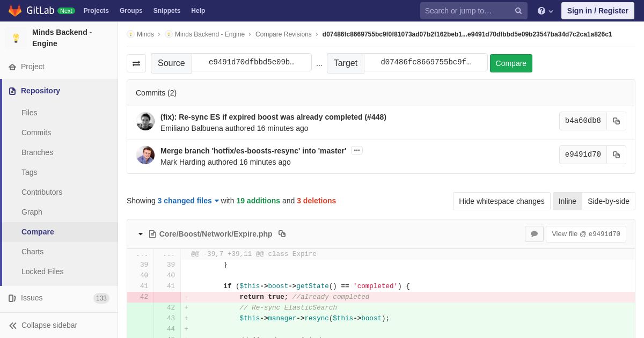Open commit titled Re-sync ES if expired boost
Image resolution: width=644 pixels, height=338 pixels.
(273, 117)
